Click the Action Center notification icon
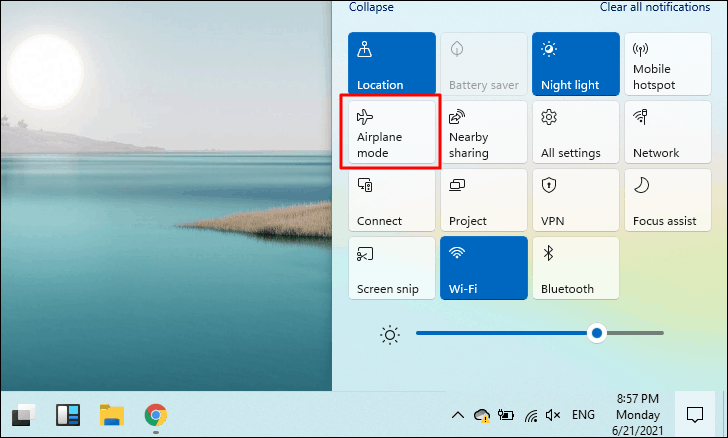 pos(695,414)
